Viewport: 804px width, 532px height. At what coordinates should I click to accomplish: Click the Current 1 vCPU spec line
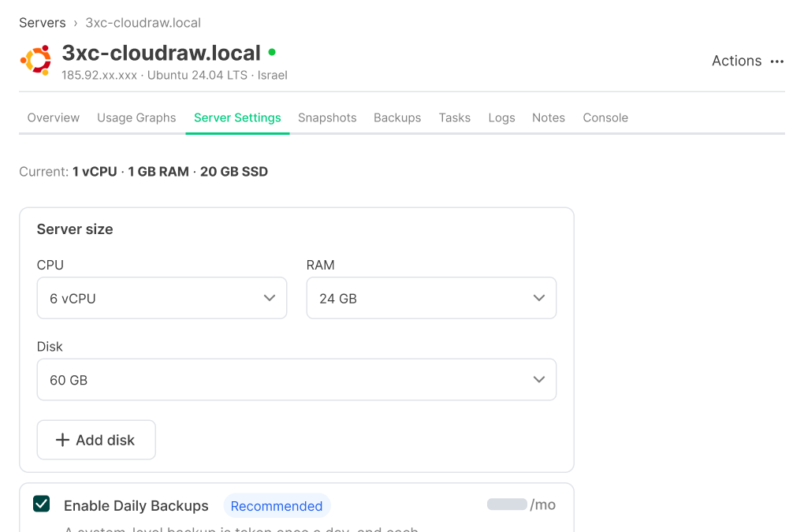(x=143, y=172)
